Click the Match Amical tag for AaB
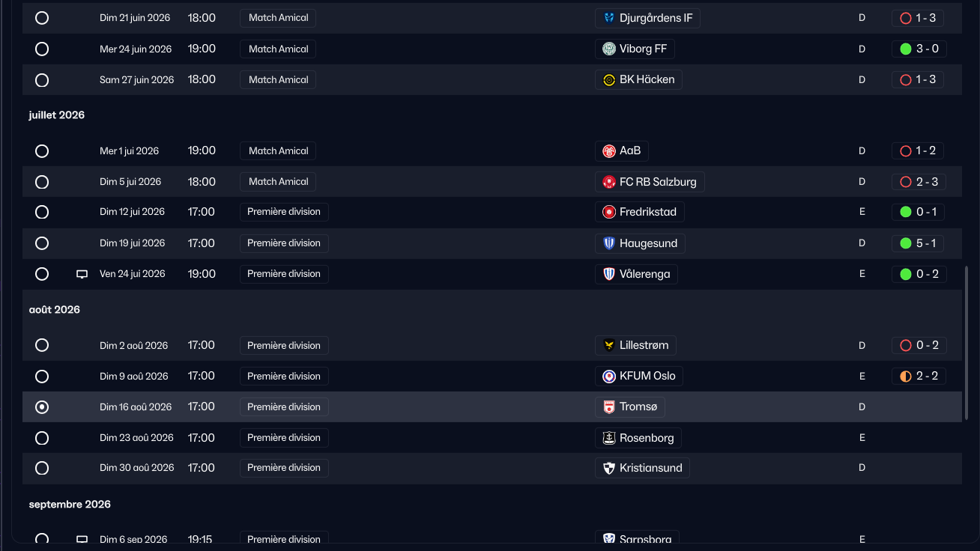980x551 pixels. coord(278,151)
